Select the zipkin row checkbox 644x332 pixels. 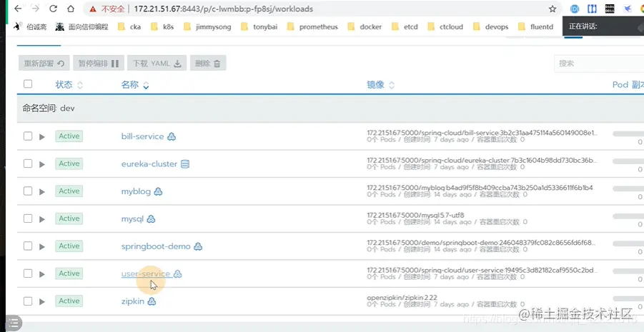tap(27, 301)
